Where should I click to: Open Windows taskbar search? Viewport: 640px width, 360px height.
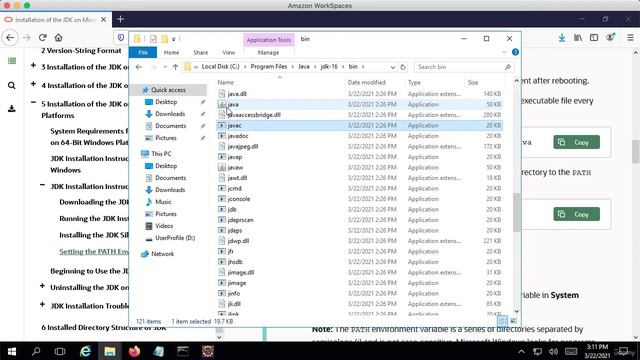[36, 351]
